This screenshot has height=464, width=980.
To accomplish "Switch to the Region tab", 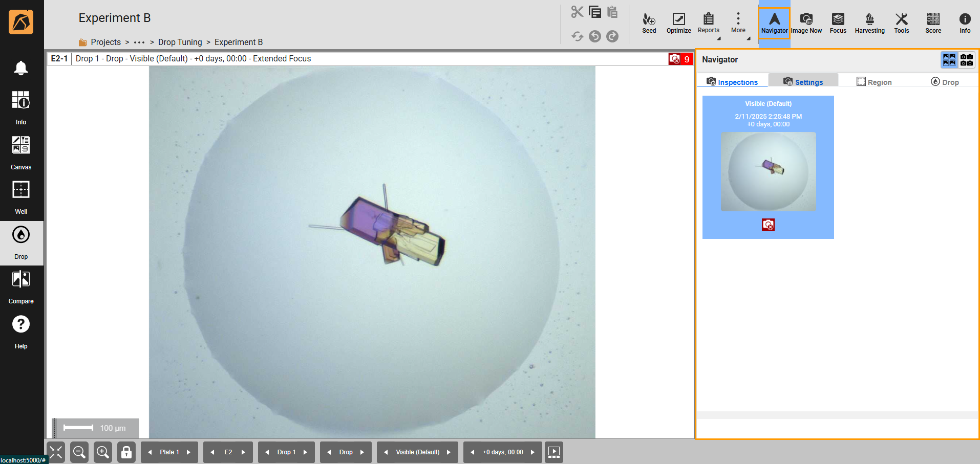I will 874,82.
